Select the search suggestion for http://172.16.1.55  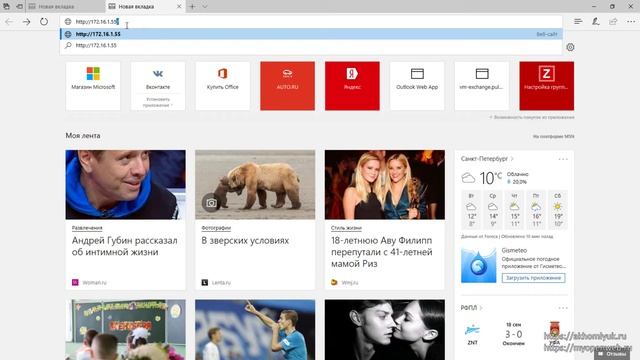[311, 45]
